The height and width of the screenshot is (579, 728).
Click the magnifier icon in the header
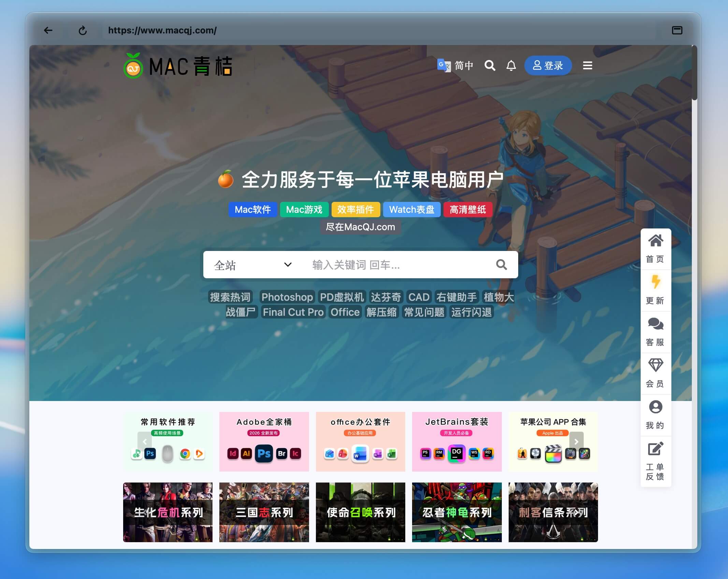(490, 65)
